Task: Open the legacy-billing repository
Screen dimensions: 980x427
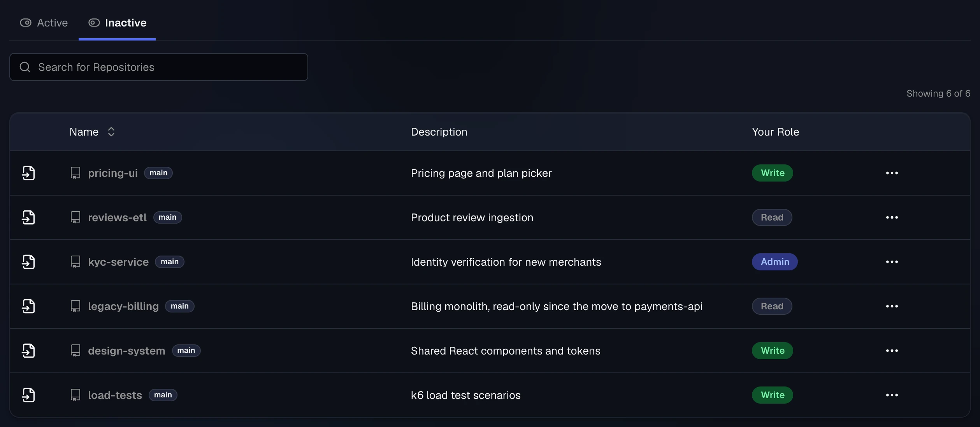Action: [x=123, y=306]
